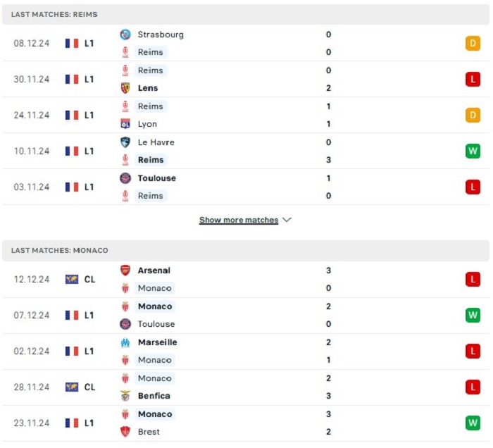This screenshot has height=448, width=493.
Task: Click the France flag on 30.11.24 match
Action: (x=72, y=79)
